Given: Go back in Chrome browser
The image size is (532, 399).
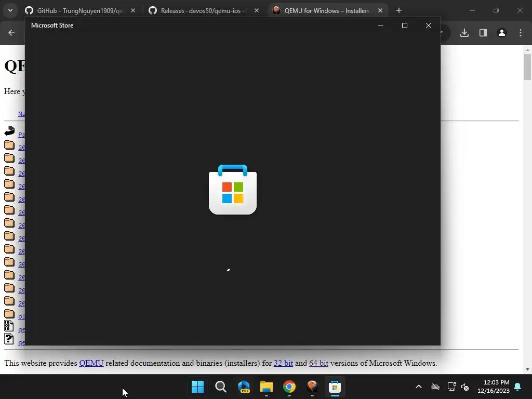Looking at the screenshot, I should pos(11,33).
